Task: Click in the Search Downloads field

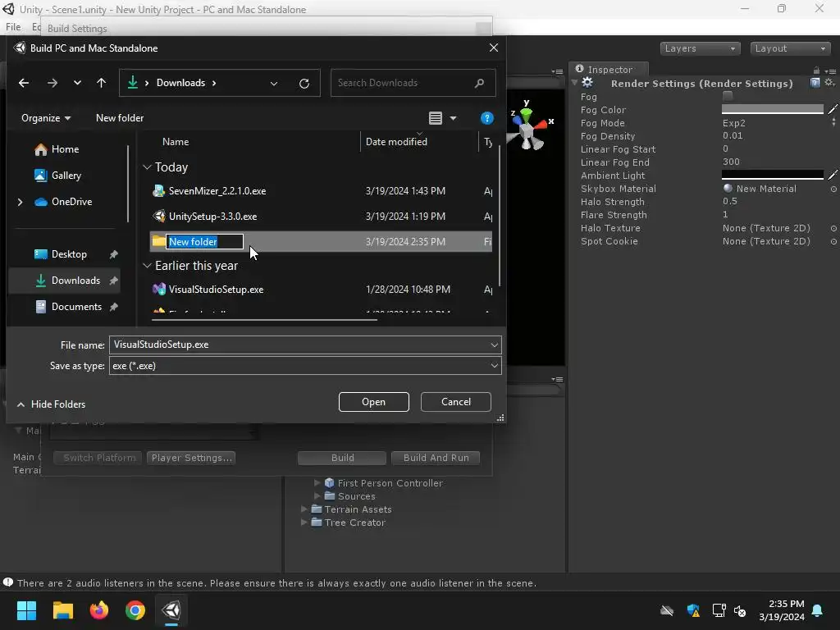Action: [413, 83]
